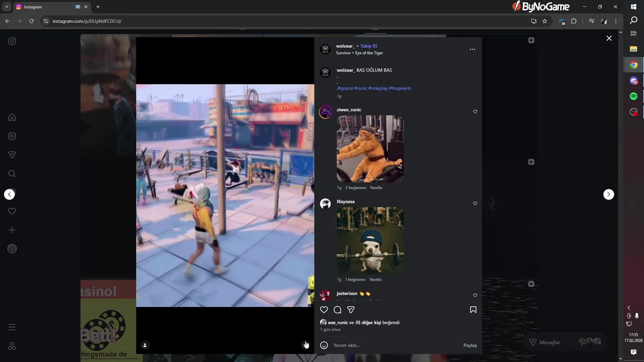Open hamburger More menu in left sidebar
644x362 pixels.
pos(12,327)
